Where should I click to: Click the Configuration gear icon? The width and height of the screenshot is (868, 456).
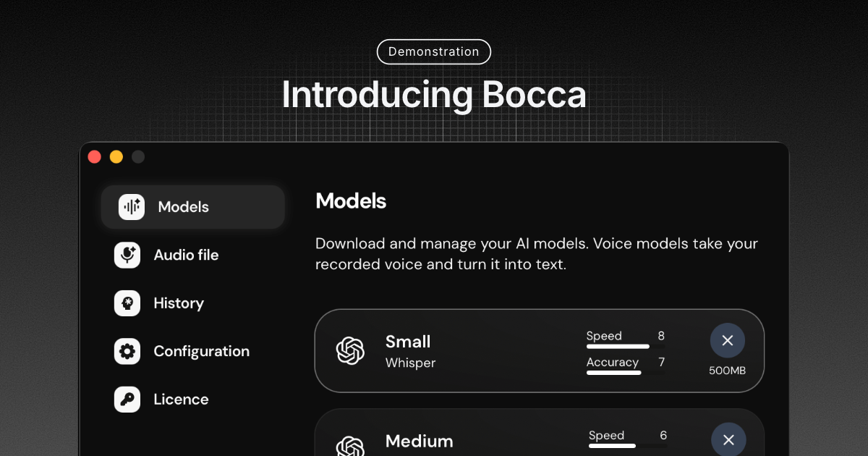(127, 351)
